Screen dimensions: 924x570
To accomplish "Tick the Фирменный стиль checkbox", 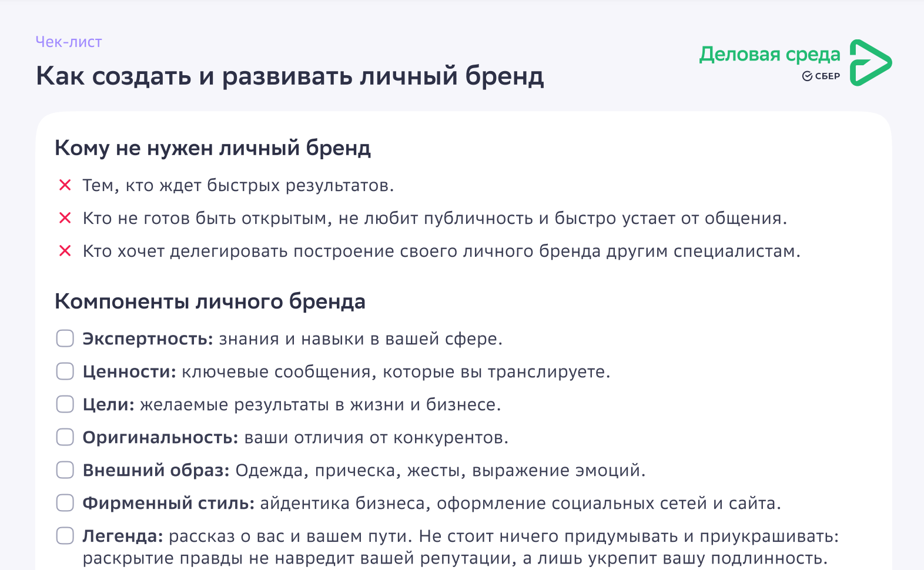I will coord(65,503).
